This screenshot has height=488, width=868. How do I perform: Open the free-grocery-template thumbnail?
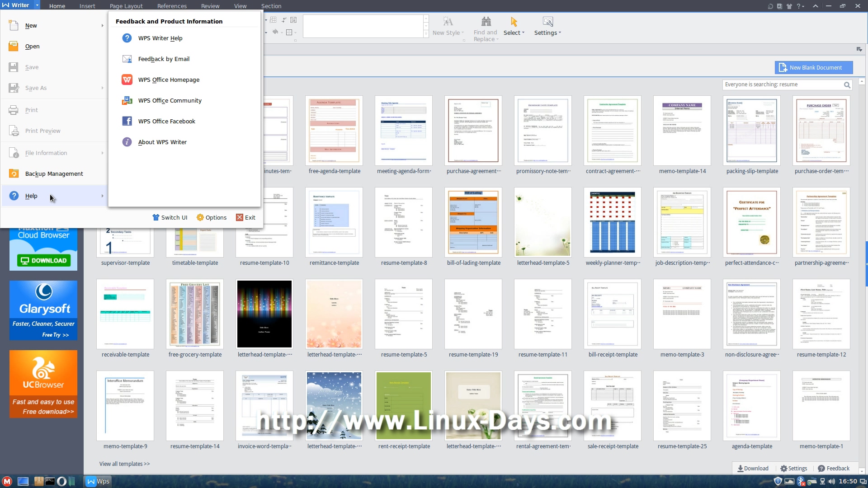coord(195,314)
